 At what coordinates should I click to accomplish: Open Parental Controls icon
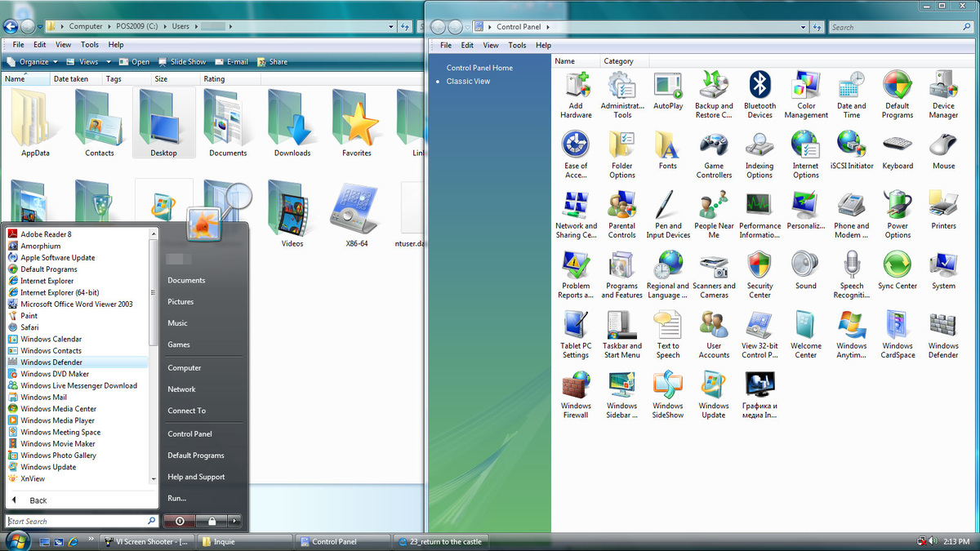(x=622, y=215)
